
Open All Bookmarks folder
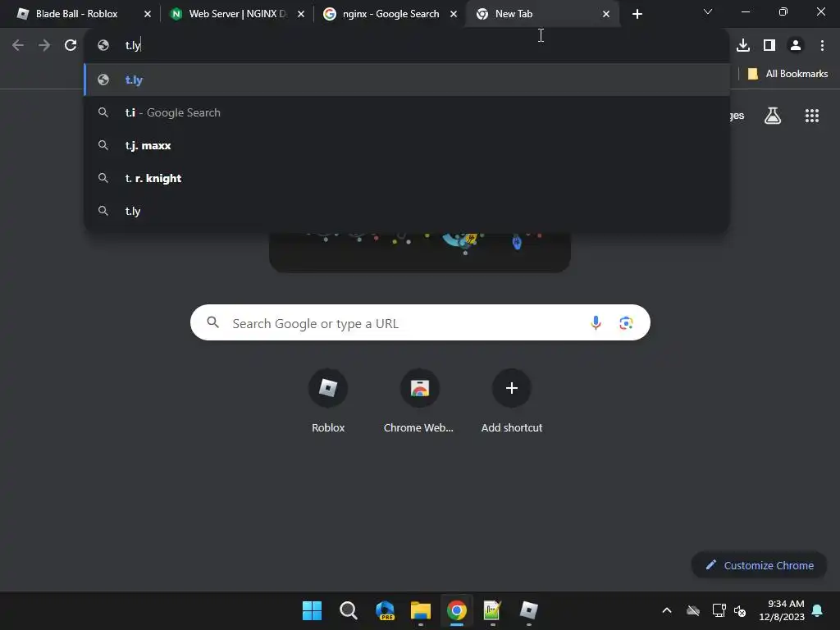pos(787,74)
